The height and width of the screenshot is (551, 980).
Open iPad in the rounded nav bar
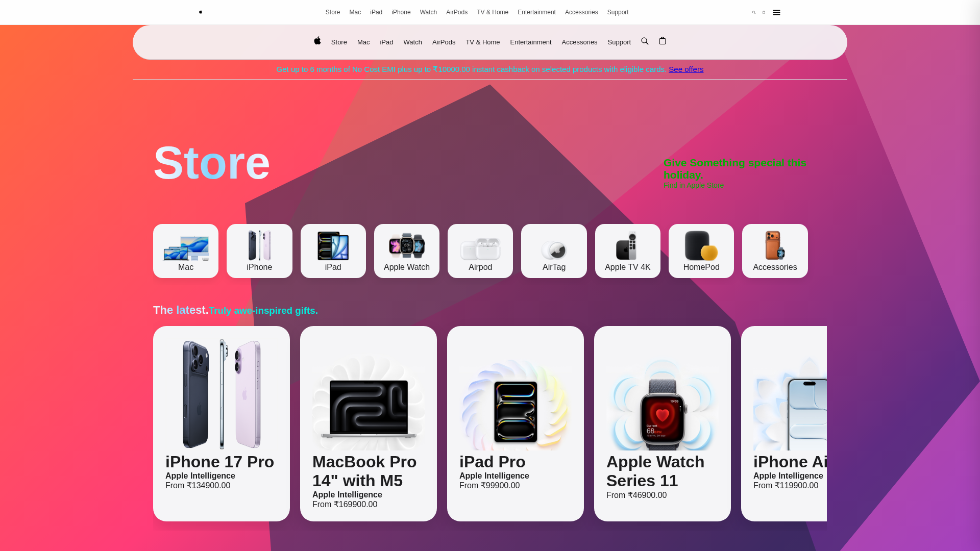click(386, 42)
